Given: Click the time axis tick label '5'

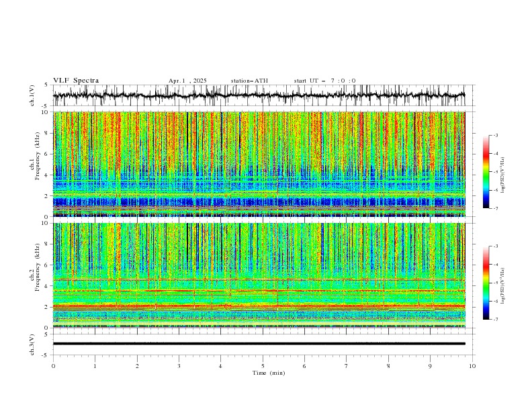Looking at the screenshot, I should click(263, 366).
